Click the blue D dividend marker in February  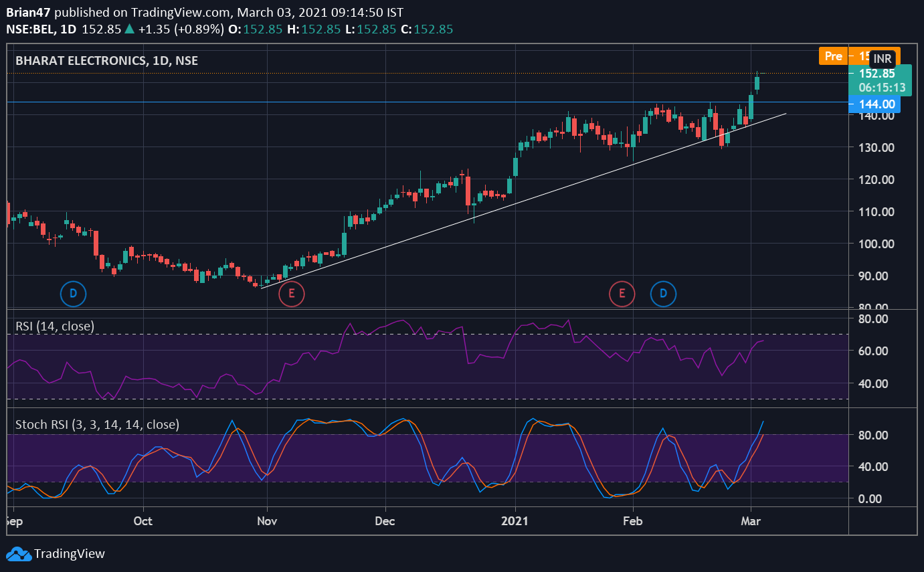point(664,294)
